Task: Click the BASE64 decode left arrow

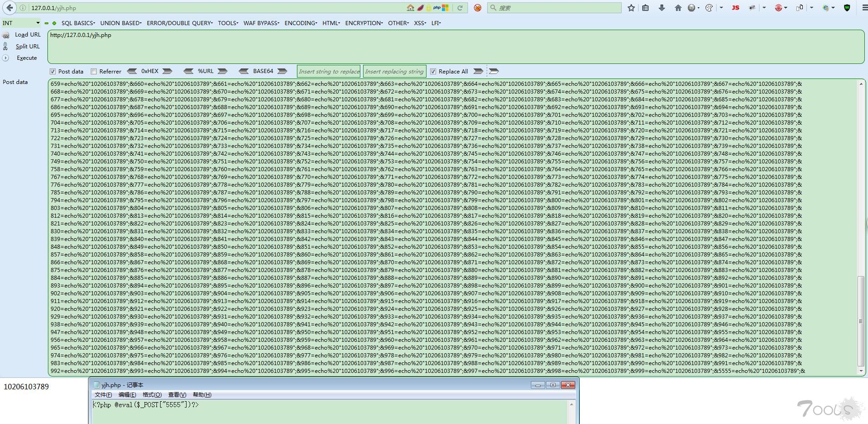Action: coord(244,71)
